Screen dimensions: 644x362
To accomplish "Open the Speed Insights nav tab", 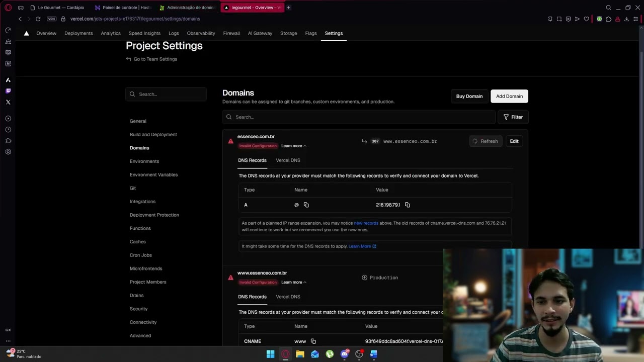I will [144, 33].
